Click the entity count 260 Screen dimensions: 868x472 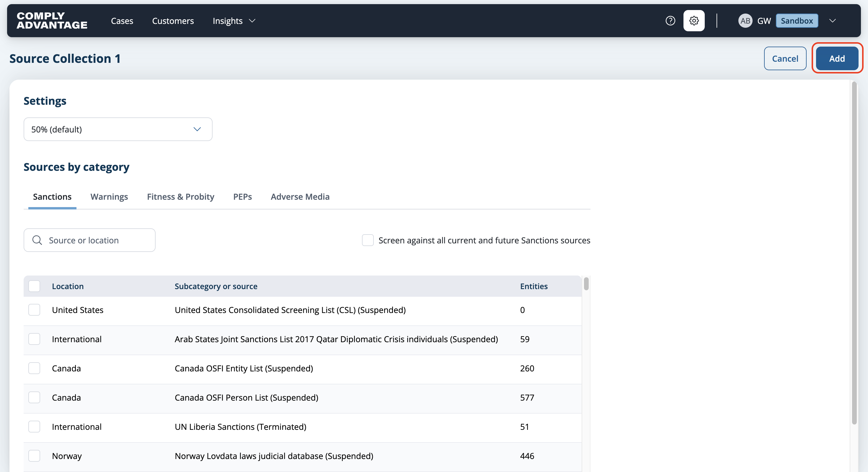527,368
